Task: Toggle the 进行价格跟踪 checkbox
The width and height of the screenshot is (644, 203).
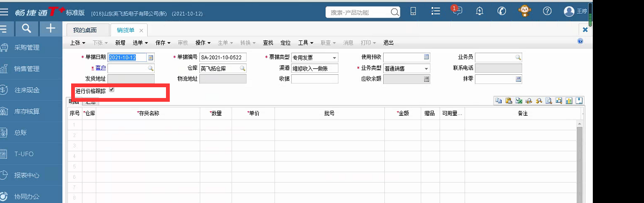Action: (x=112, y=90)
